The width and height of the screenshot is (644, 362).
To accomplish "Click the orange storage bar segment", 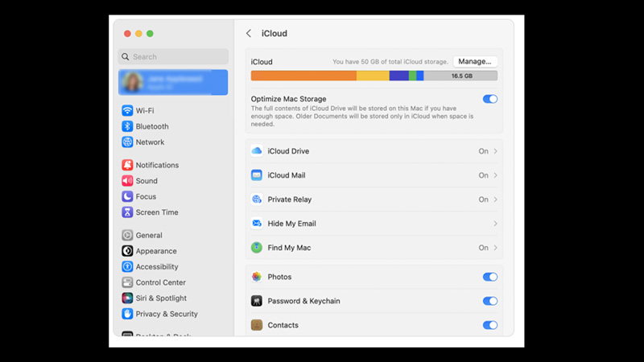I will coord(303,76).
